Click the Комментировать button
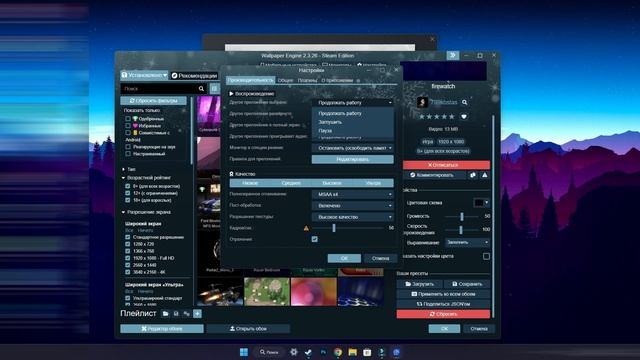This screenshot has width=640, height=360. click(x=435, y=175)
